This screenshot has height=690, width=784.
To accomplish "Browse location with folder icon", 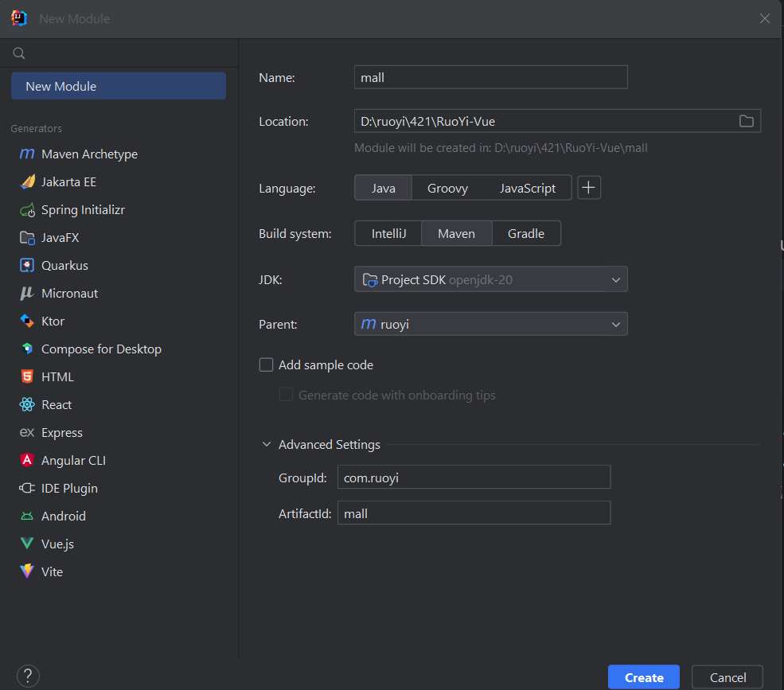I will (x=746, y=121).
